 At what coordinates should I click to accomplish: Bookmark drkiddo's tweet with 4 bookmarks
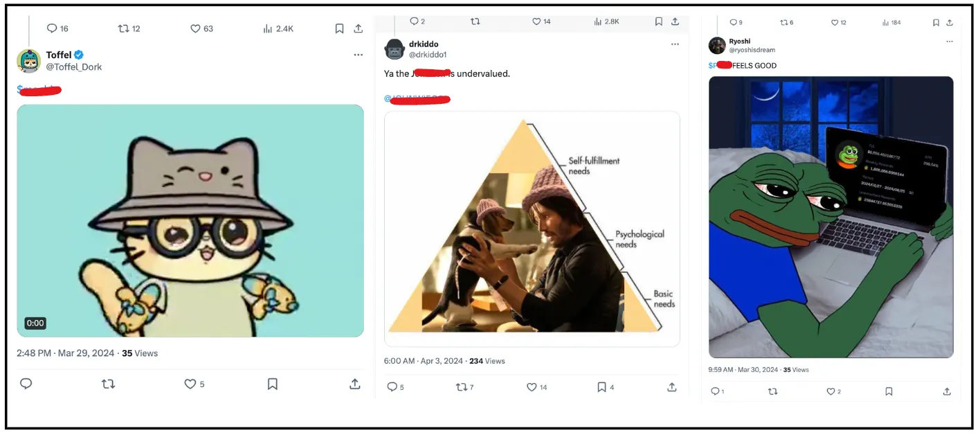[x=602, y=387]
